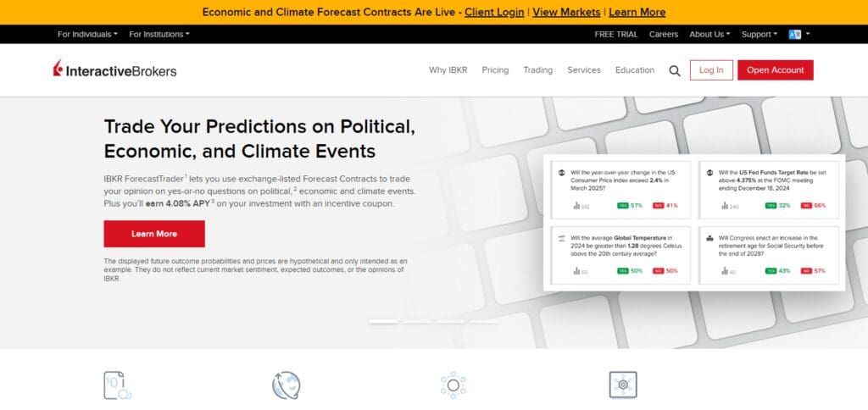Click the document with dollar icon
Screen dimensions: 868x410
(117, 385)
